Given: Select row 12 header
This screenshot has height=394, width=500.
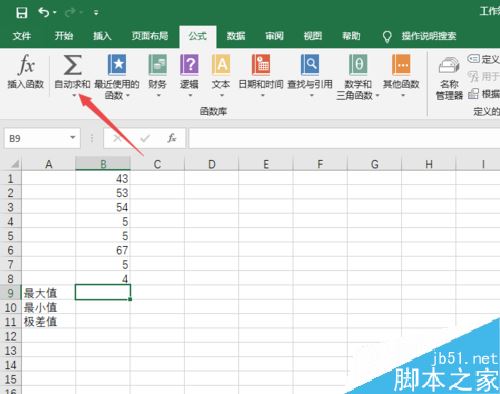Looking at the screenshot, I should click(x=11, y=336).
